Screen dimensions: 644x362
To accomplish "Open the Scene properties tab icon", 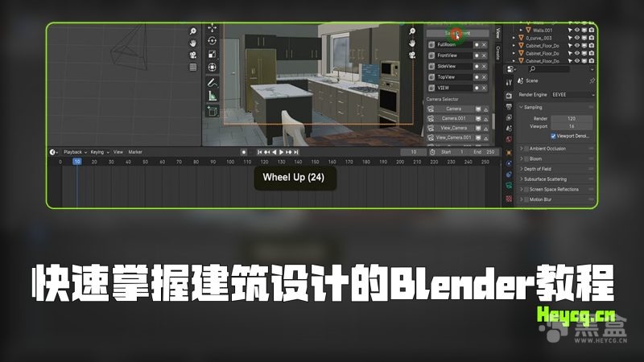I will click(509, 128).
